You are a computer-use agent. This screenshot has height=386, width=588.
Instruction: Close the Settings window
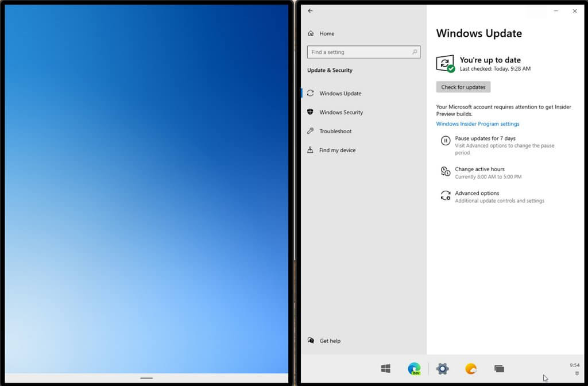(x=575, y=11)
